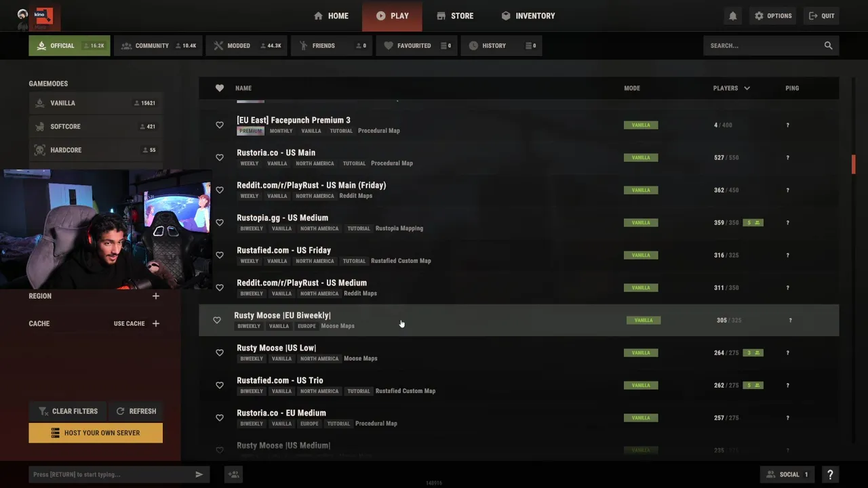Open the Play tab
The width and height of the screenshot is (868, 488).
click(x=392, y=16)
